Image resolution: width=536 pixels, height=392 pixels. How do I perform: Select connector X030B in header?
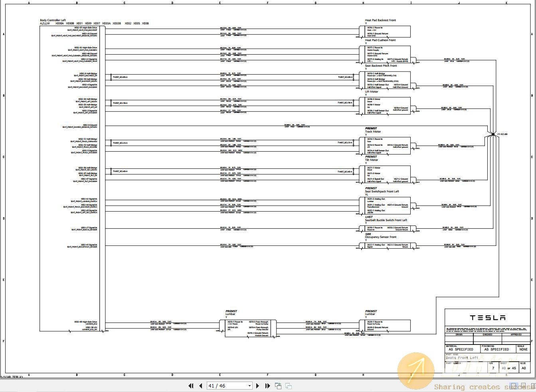(x=70, y=23)
